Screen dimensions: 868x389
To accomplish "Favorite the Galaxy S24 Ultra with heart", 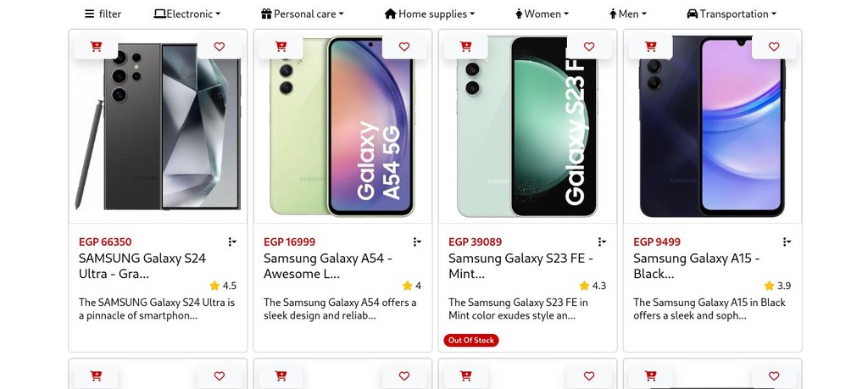I will [220, 47].
